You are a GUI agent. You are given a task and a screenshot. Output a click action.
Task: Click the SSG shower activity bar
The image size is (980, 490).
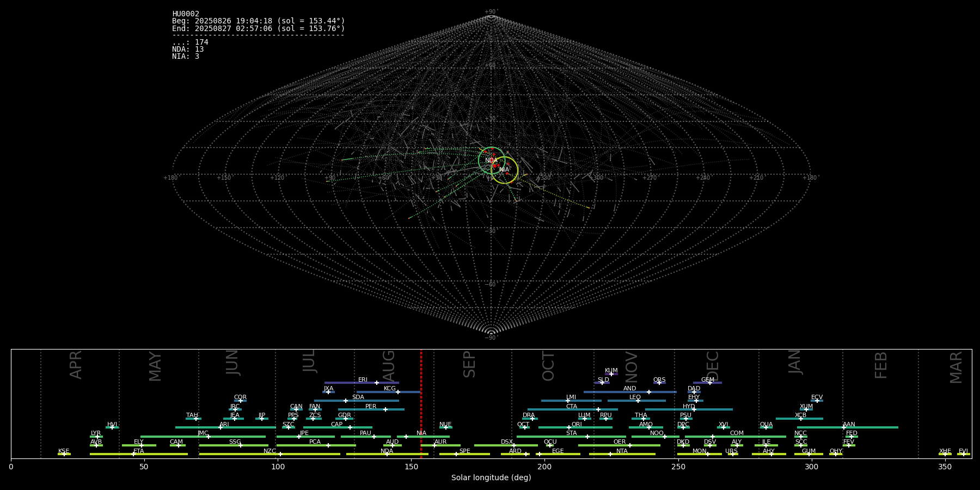(x=234, y=445)
